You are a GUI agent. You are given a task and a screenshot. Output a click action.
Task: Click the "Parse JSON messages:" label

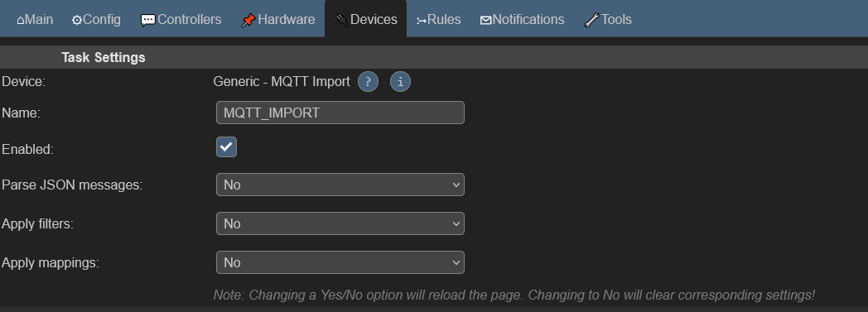(x=73, y=185)
